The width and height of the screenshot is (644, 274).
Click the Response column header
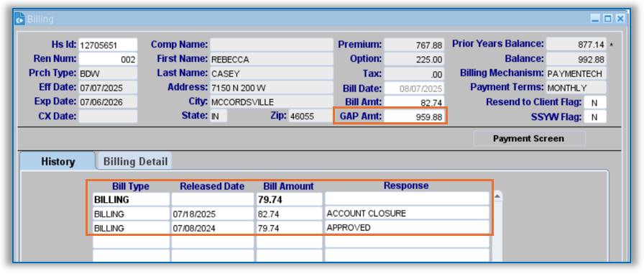(x=406, y=186)
